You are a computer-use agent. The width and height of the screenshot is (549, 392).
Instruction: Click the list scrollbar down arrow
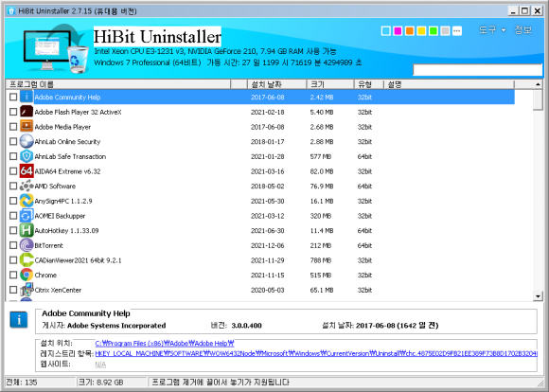[538, 296]
